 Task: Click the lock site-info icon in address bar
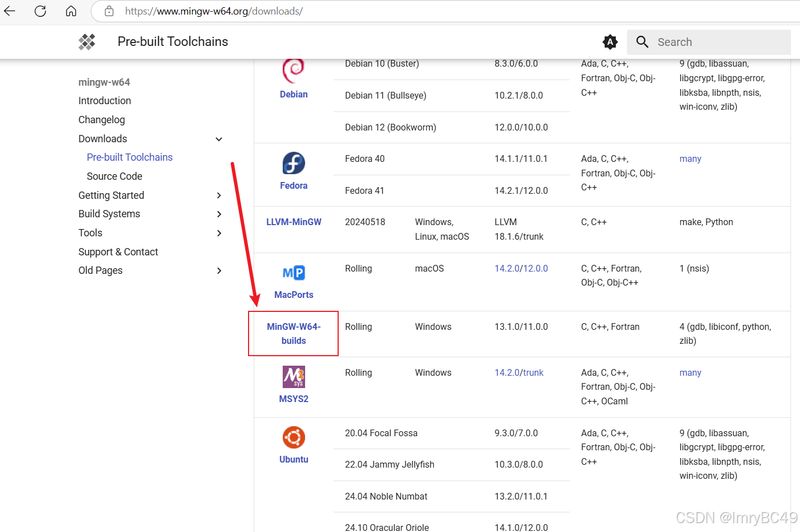tap(109, 11)
